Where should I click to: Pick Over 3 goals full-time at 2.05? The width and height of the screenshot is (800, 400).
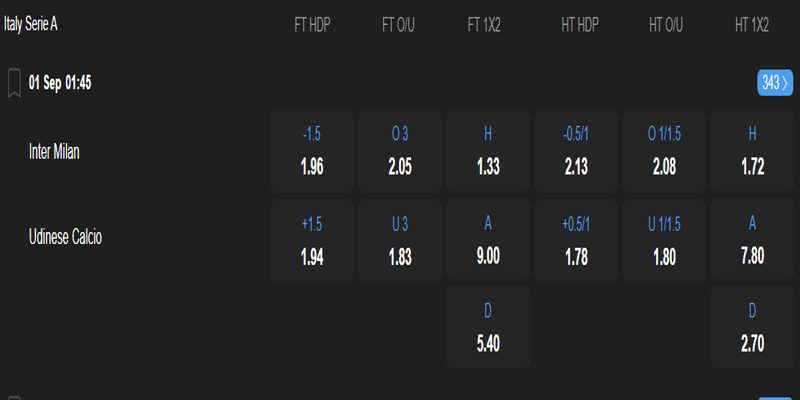coord(400,151)
